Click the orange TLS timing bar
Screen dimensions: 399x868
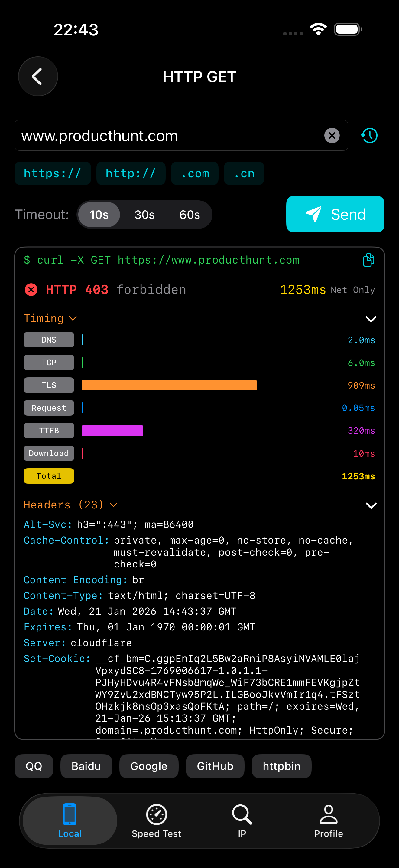169,385
